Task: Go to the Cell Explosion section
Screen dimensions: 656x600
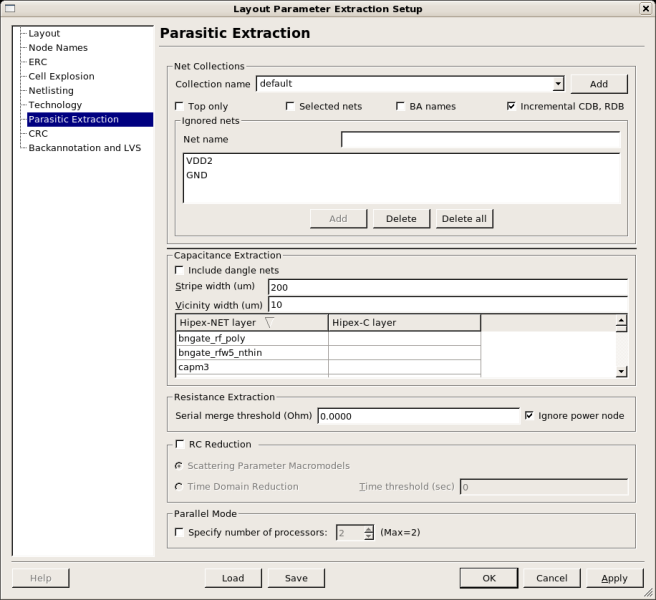Action: [x=61, y=76]
